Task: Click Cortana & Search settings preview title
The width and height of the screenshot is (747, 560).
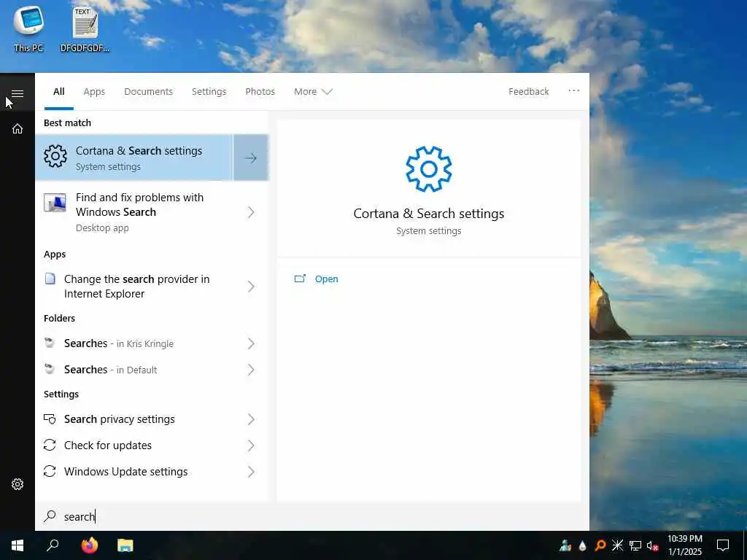Action: tap(429, 214)
